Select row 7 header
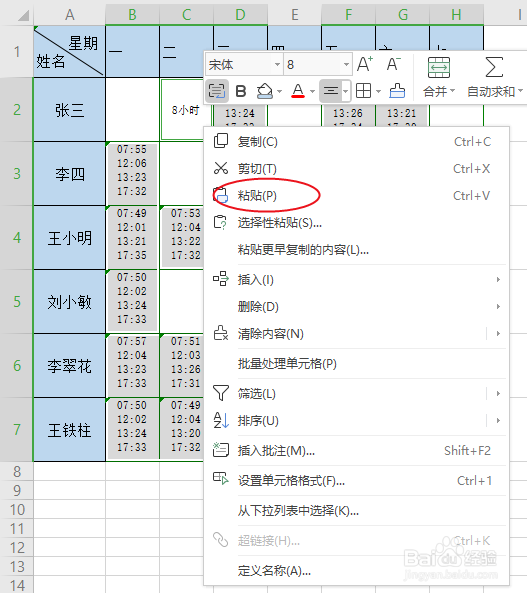 point(17,430)
